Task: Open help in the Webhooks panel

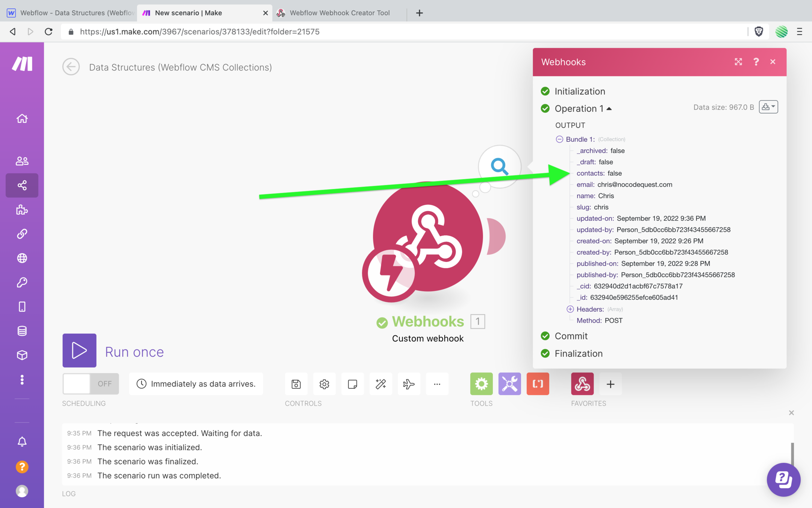Action: coord(756,62)
